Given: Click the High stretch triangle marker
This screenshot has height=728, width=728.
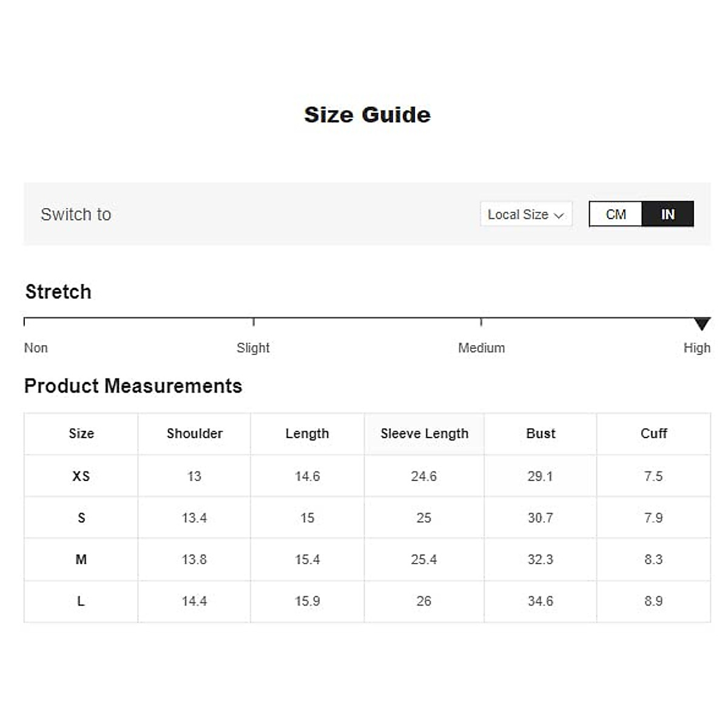Looking at the screenshot, I should point(702,323).
